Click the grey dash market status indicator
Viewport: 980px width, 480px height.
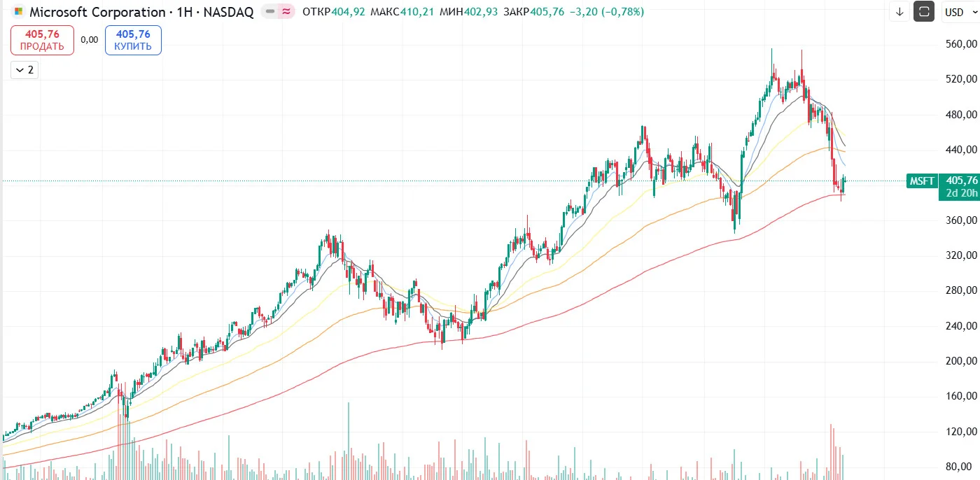(269, 12)
